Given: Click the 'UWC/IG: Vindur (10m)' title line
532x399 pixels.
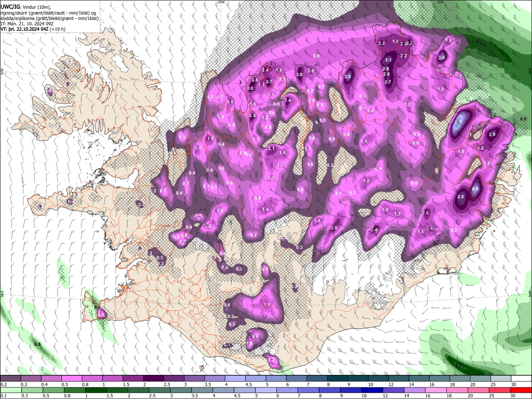Looking at the screenshot, I should coord(25,7).
